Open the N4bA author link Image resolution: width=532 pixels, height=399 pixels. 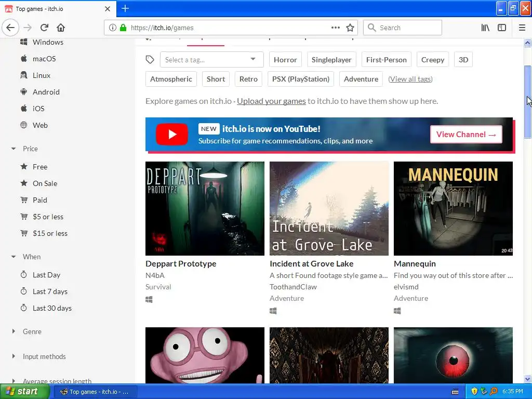coord(155,275)
